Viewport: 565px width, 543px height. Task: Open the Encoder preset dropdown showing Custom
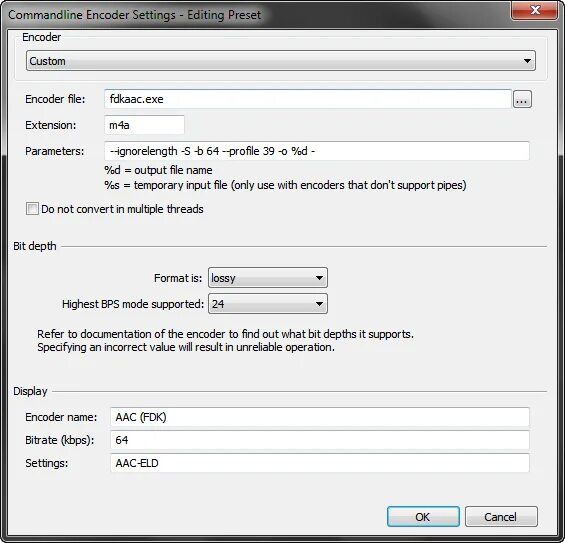coord(281,61)
